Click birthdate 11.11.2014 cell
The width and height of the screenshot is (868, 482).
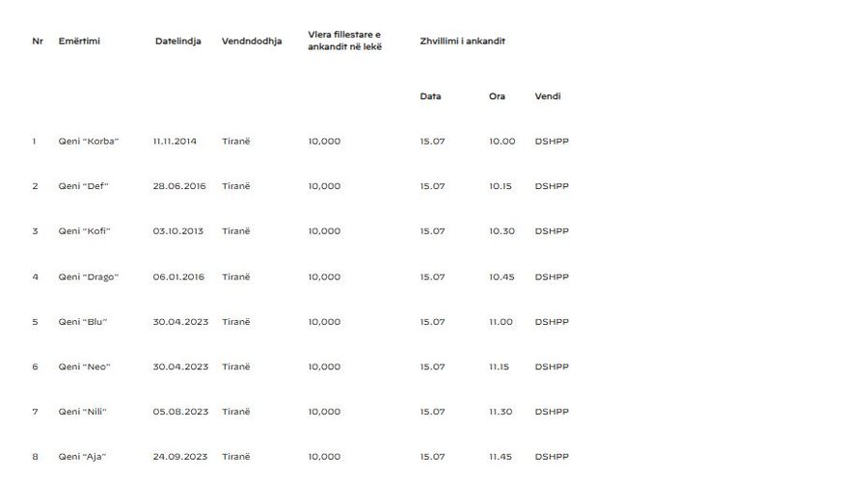coord(175,141)
